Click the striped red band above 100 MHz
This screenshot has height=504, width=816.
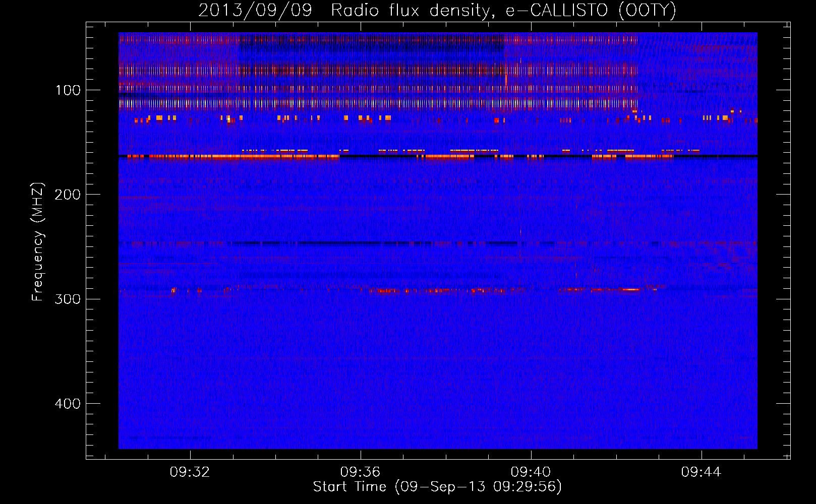(378, 70)
